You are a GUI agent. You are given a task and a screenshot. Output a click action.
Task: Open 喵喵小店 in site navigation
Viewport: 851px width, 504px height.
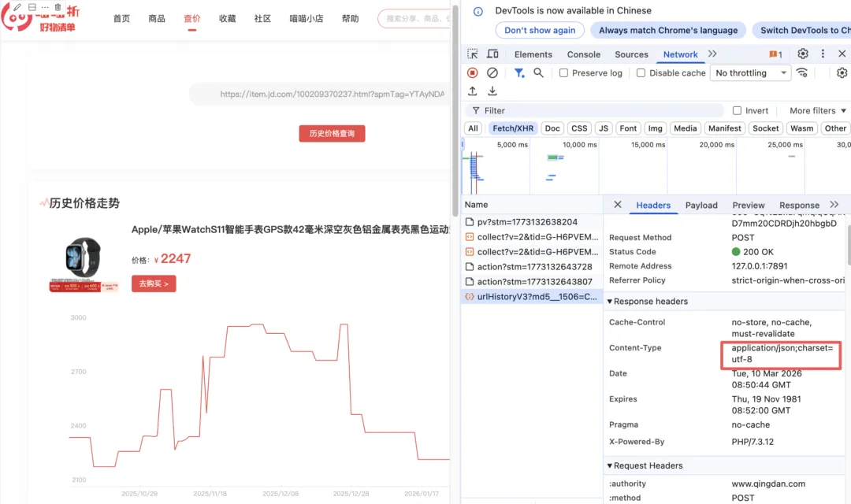point(306,18)
